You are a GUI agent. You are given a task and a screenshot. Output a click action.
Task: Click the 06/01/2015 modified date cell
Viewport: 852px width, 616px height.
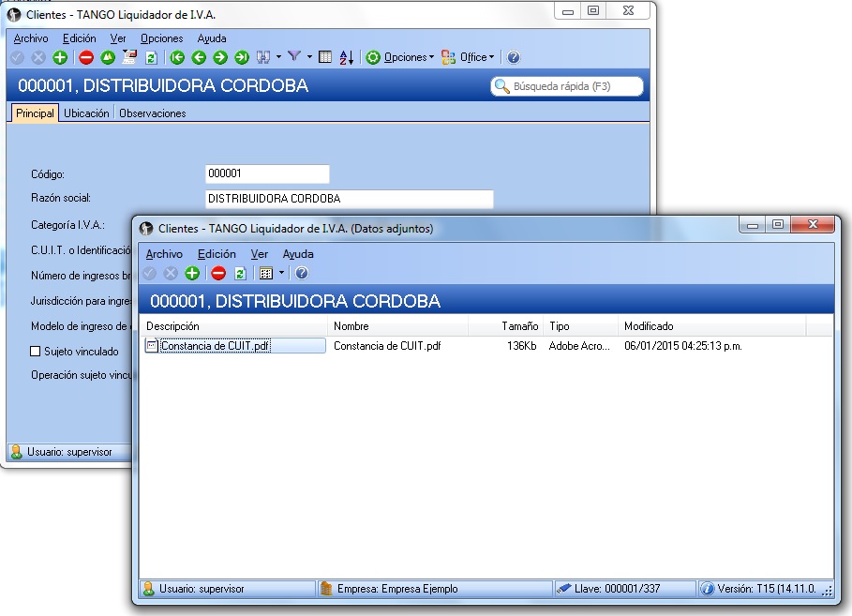click(x=683, y=346)
